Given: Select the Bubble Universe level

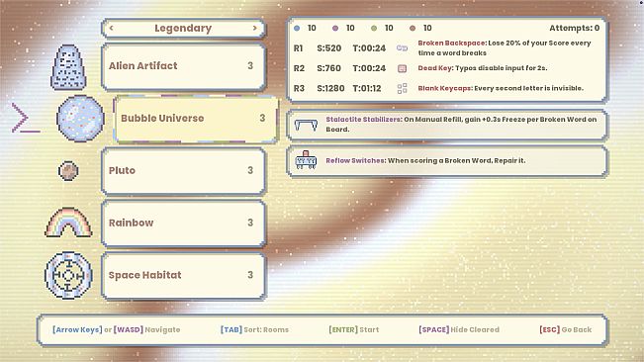Looking at the screenshot, I should point(196,119).
